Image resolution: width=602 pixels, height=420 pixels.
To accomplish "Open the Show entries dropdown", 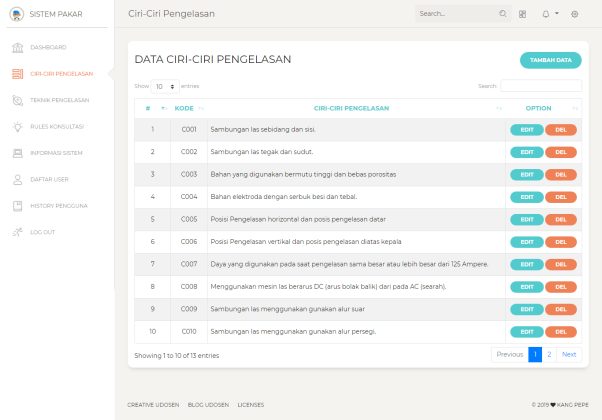I will 166,87.
